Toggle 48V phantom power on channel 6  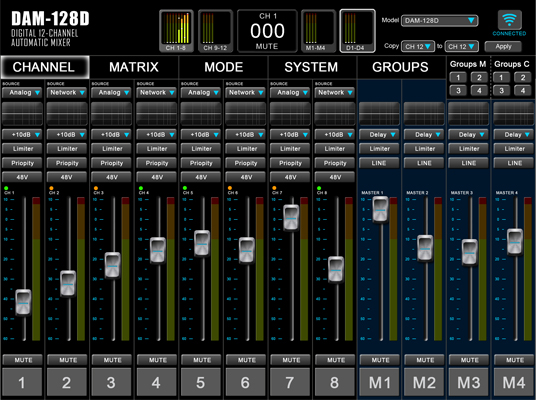click(245, 177)
